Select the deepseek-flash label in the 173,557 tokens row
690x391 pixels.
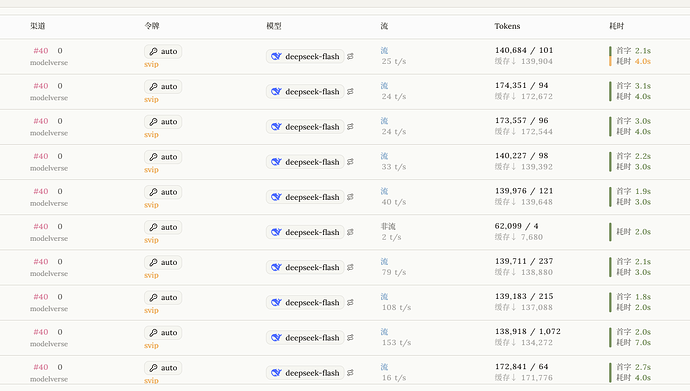click(312, 127)
